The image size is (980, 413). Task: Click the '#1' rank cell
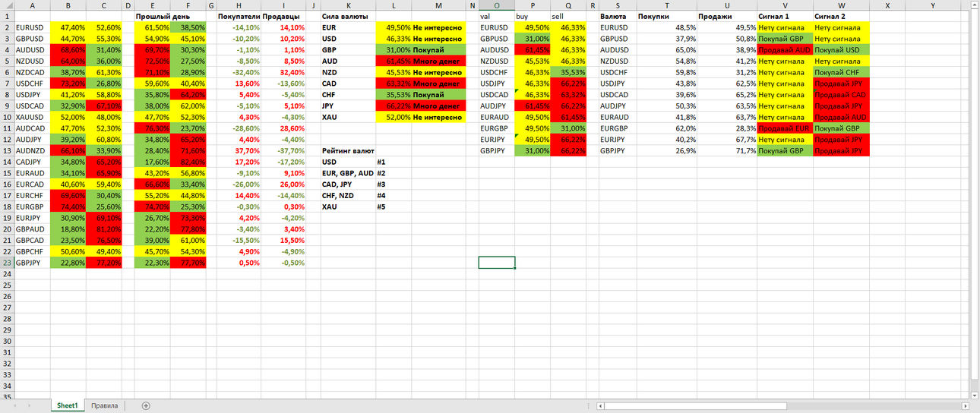[x=394, y=162]
